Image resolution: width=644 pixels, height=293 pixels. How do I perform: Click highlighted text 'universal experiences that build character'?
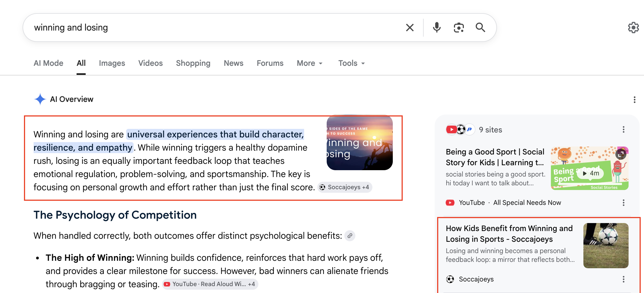(215, 134)
